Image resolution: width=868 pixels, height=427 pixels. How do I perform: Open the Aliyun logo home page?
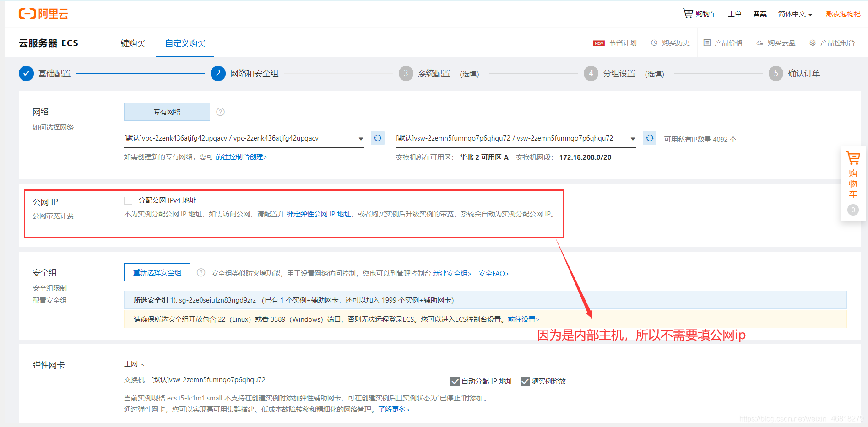click(x=43, y=14)
